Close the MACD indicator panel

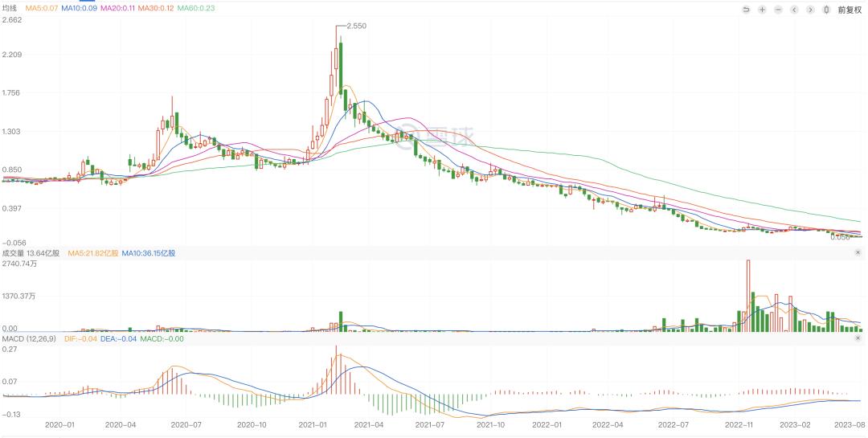[x=858, y=338]
